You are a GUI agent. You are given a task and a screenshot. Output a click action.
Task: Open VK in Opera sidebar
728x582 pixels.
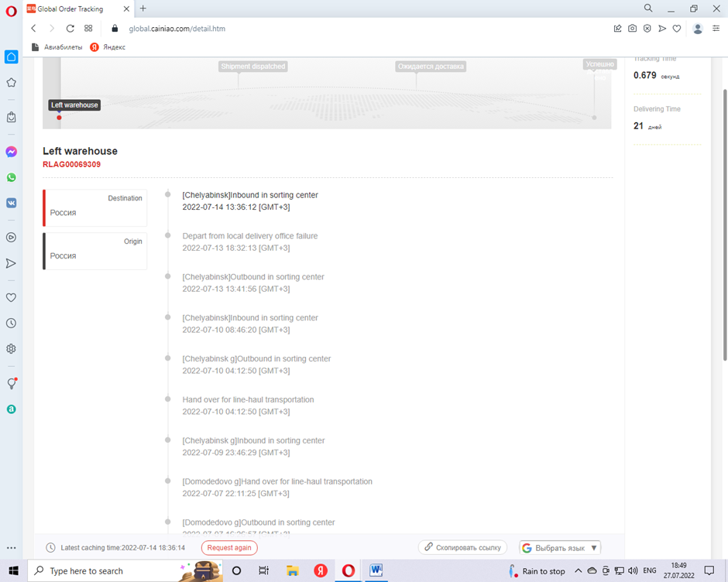(11, 203)
